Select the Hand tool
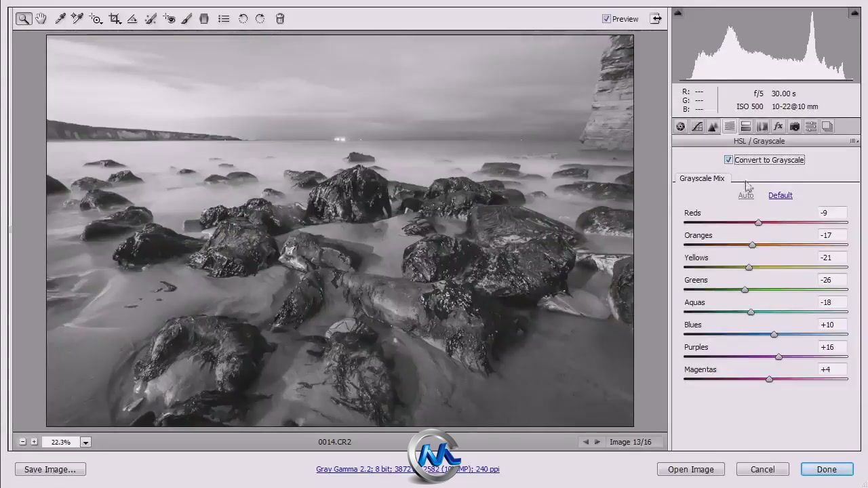Viewport: 868px width, 488px height. (41, 19)
